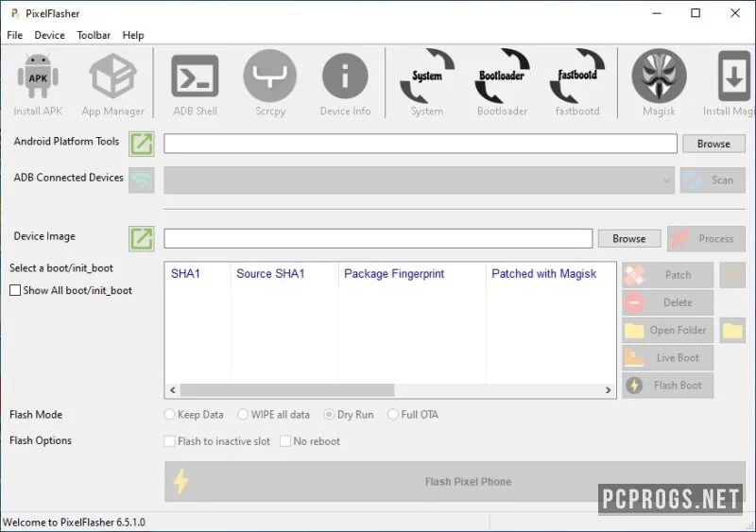Image resolution: width=756 pixels, height=532 pixels.
Task: Click the reboot to System icon
Action: pyautogui.click(x=427, y=77)
